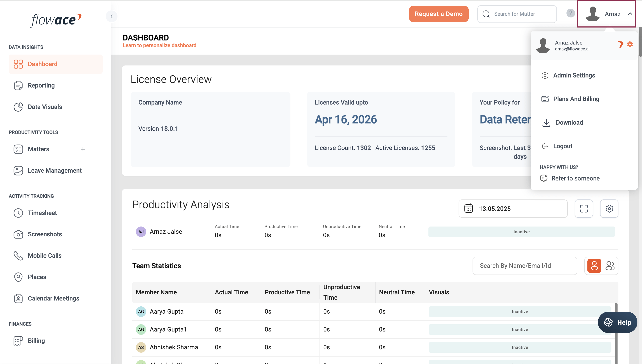642x364 pixels.
Task: Click Aarya Gupta's Inactive visual bar
Action: [520, 312]
